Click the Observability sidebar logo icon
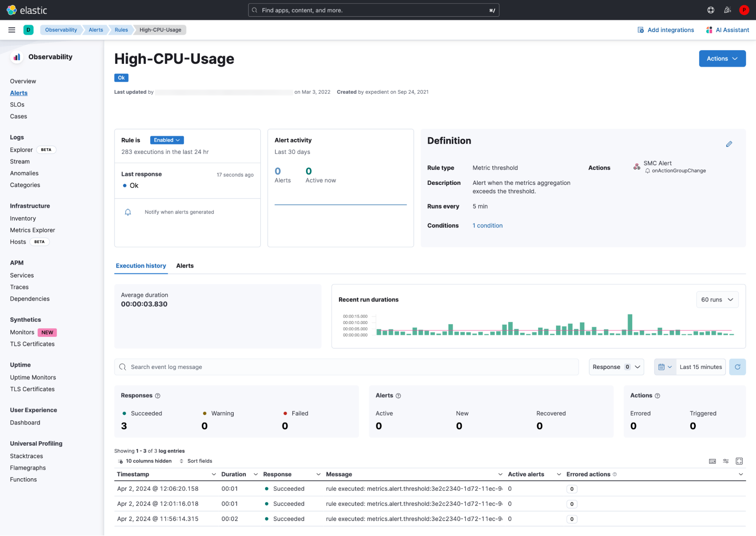 pos(17,57)
